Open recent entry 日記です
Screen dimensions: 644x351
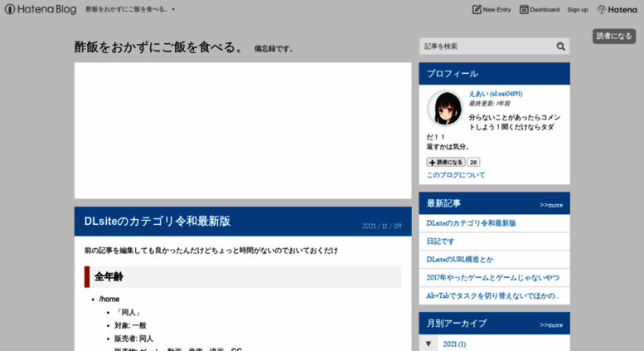coord(440,241)
